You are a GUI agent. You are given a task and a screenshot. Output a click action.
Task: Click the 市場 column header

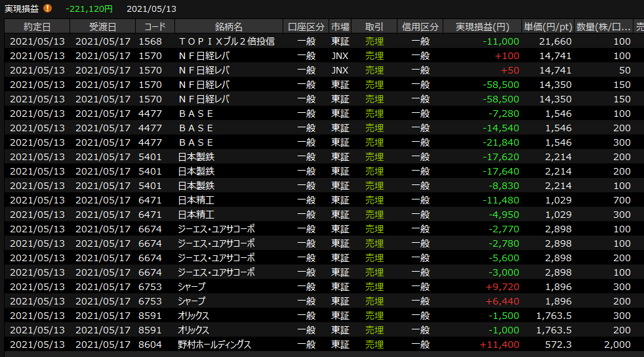pyautogui.click(x=340, y=27)
